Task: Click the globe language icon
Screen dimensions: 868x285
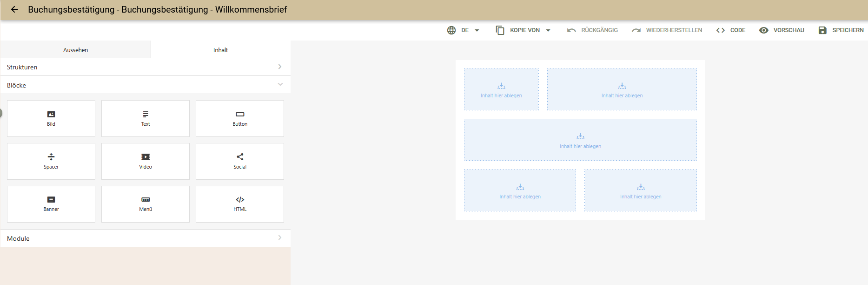Action: point(451,30)
